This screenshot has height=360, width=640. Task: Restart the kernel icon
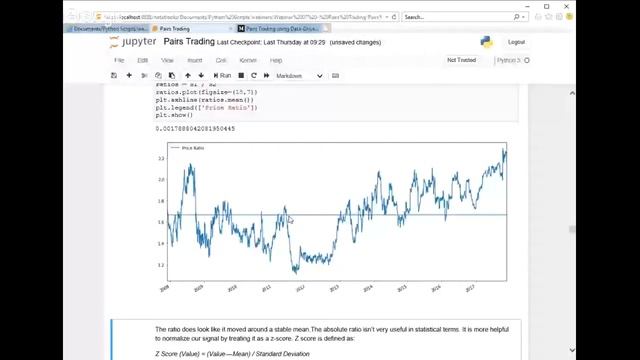click(254, 76)
